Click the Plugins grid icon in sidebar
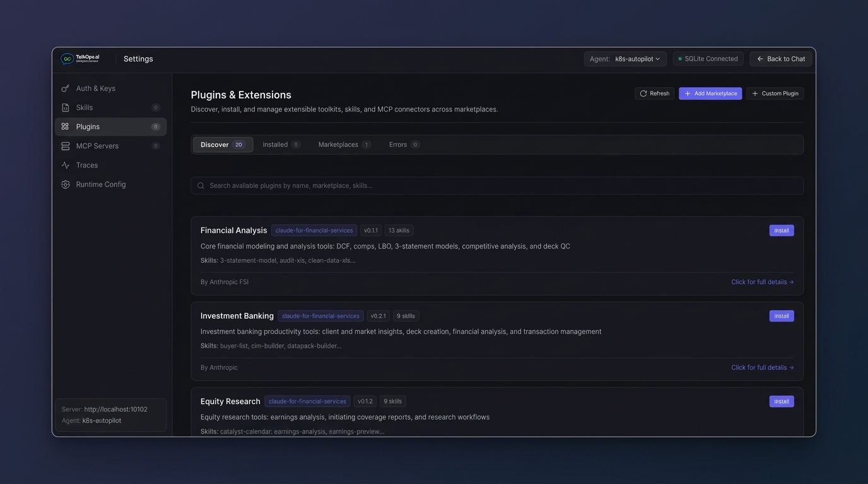Screen dimensions: 868x484 tap(65, 127)
